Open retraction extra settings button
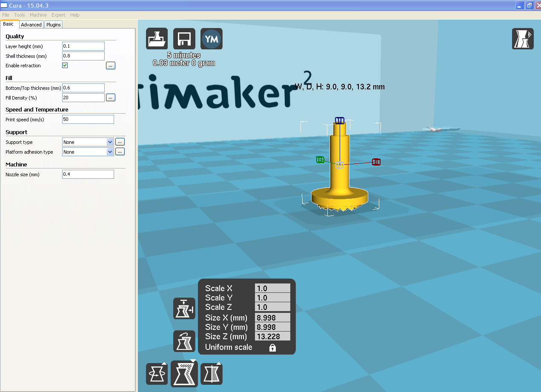 point(111,66)
